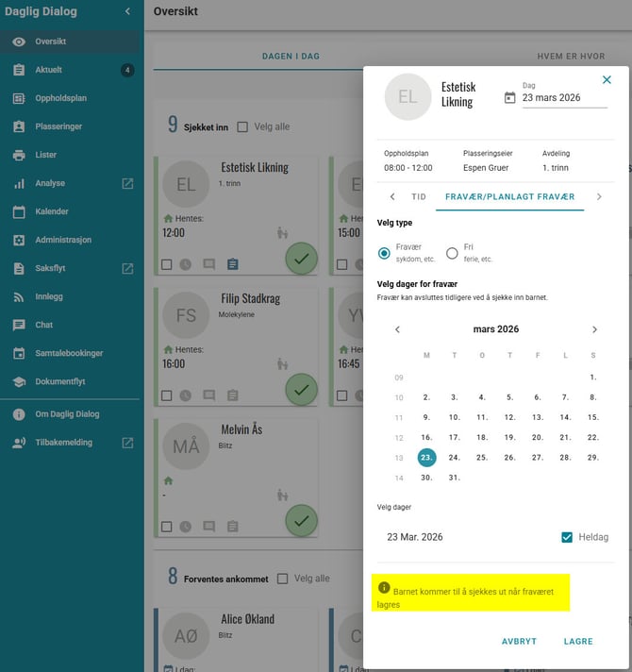
Task: Open Samtalebookinger in the sidebar
Action: [x=70, y=353]
